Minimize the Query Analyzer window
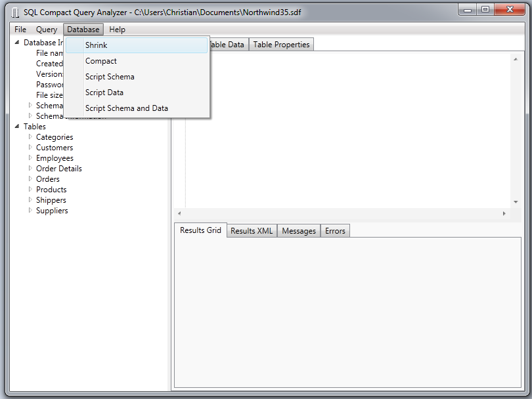 point(468,9)
